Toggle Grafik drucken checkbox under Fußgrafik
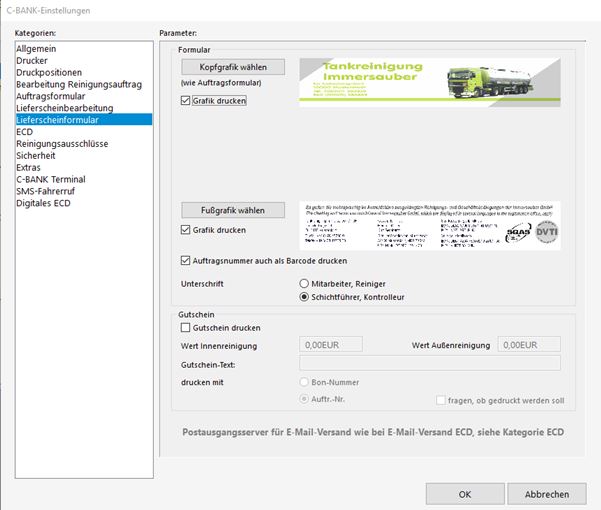 coord(187,230)
